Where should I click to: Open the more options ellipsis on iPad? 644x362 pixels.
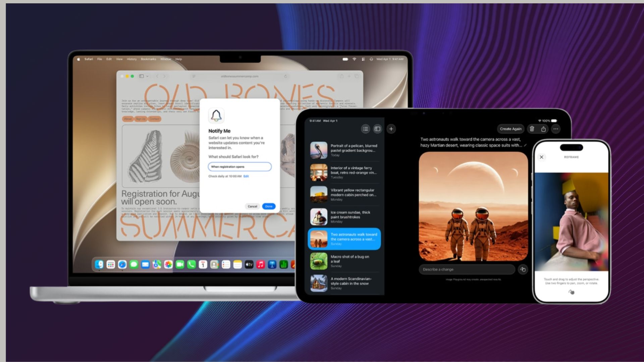tap(556, 129)
